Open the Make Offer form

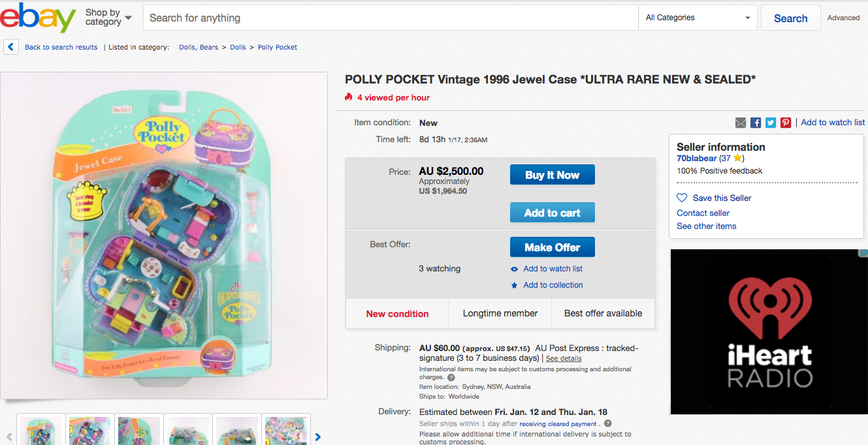552,247
